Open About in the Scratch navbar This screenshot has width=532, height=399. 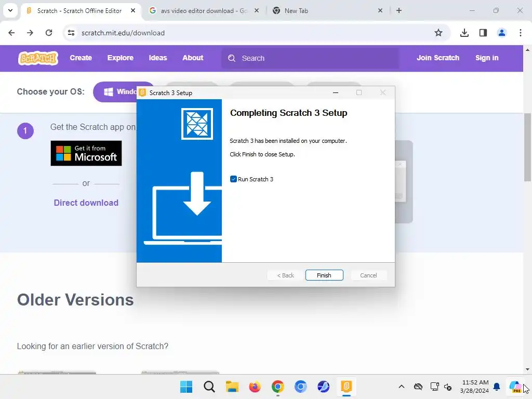click(193, 58)
